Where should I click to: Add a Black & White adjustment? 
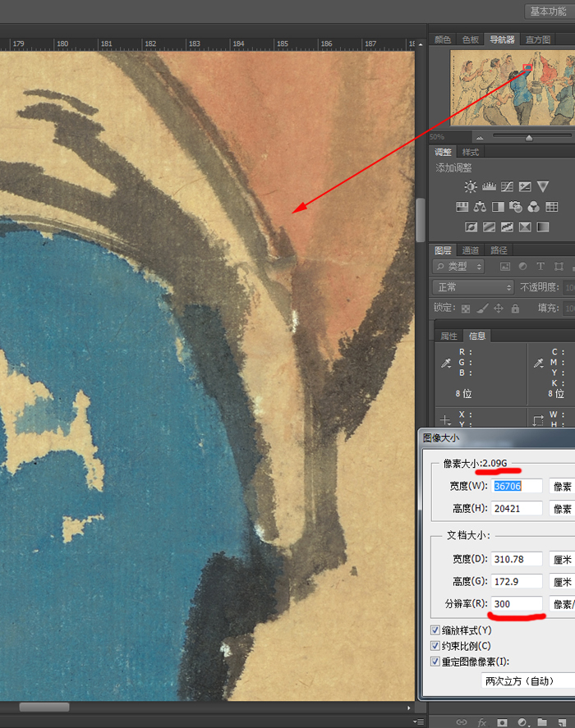[x=498, y=207]
